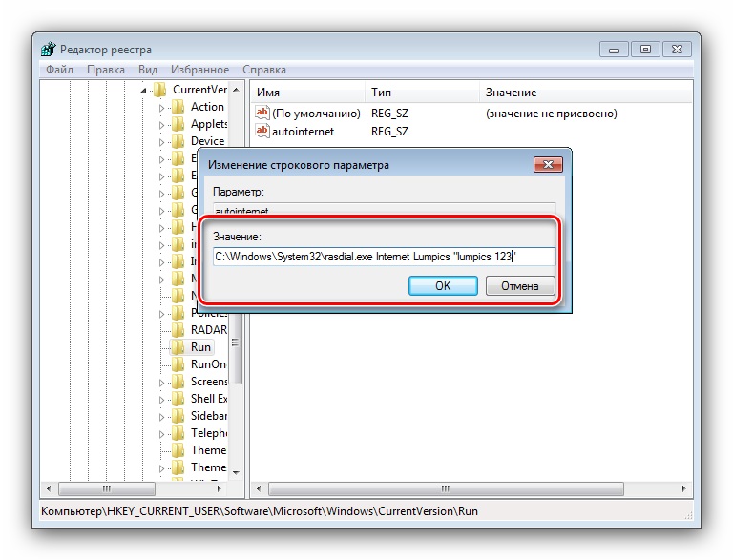Viewport: 733px width, 560px height.
Task: Expand the Shell Extensions tree node
Action: coord(161,400)
